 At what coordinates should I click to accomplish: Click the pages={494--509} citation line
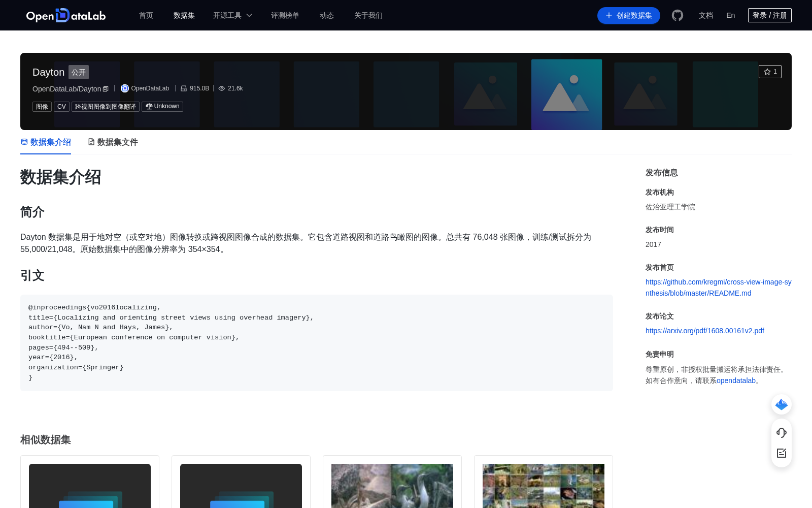(x=63, y=347)
